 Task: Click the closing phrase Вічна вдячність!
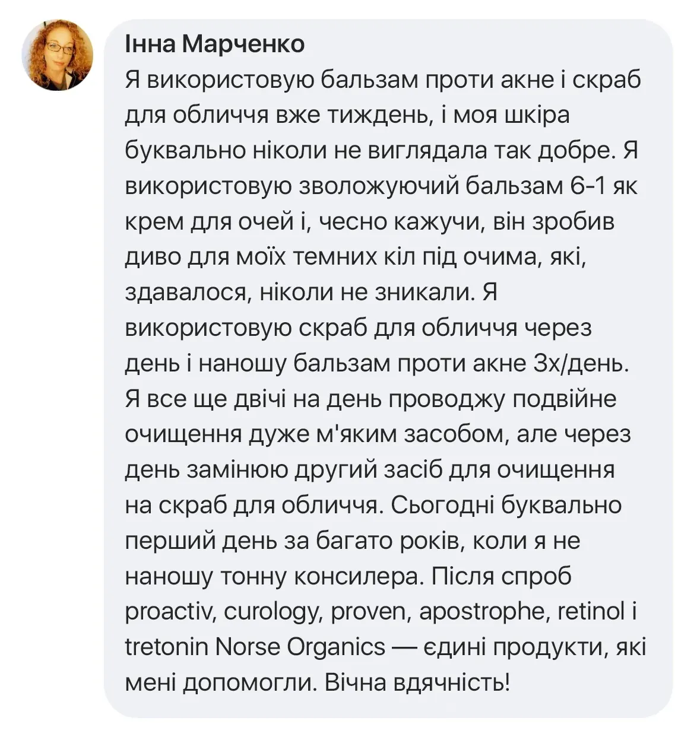click(x=417, y=682)
